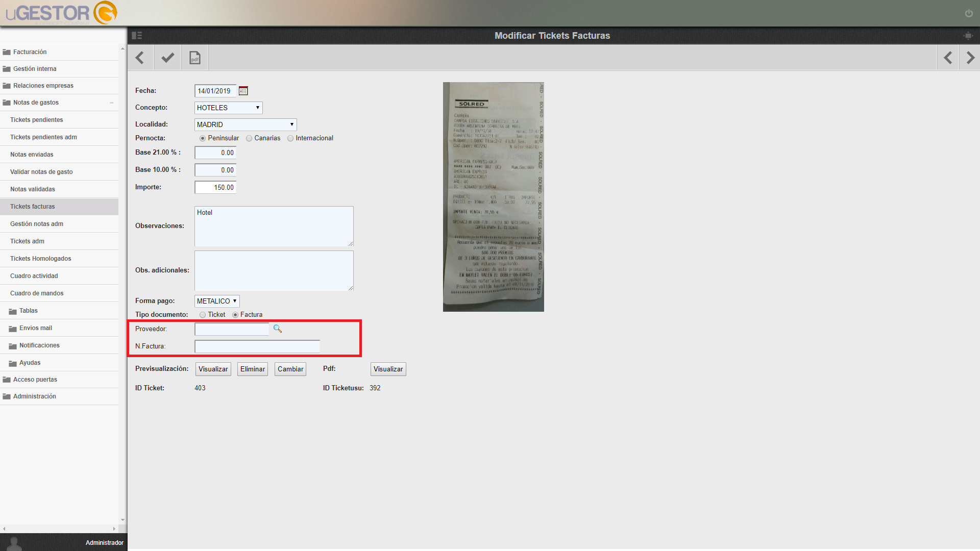Confirm changes with the checkmark icon
The height and width of the screenshot is (551, 980).
click(x=167, y=58)
